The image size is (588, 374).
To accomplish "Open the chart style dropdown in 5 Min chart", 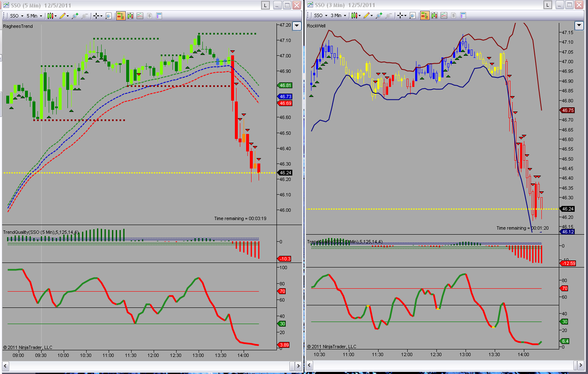I will coord(52,16).
